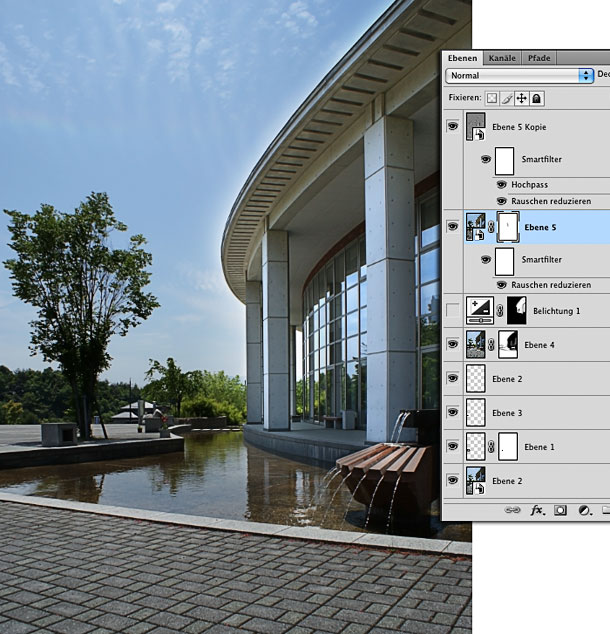Hide the Ebene 4 layer
The image size is (610, 634).
pyautogui.click(x=452, y=344)
